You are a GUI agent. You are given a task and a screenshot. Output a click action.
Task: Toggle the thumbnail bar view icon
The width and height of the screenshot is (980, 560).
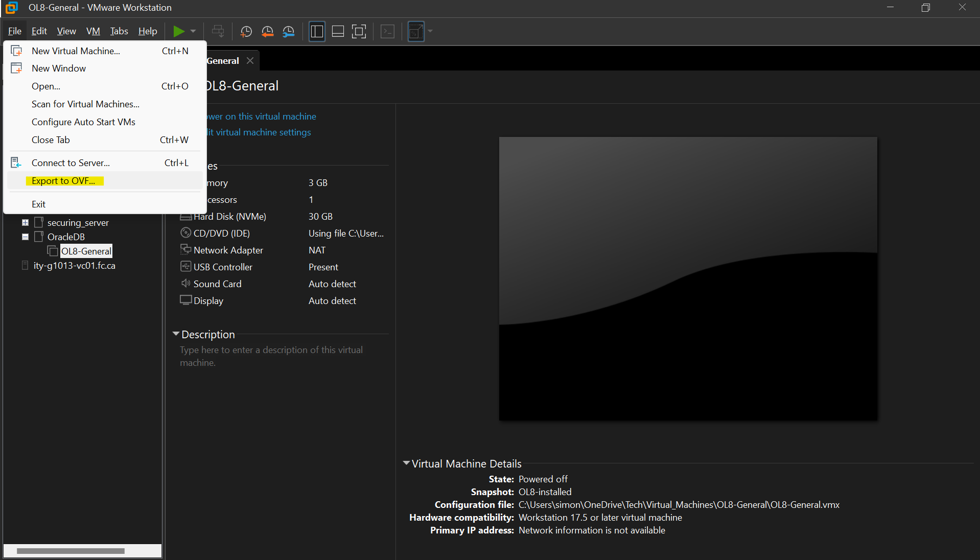coord(338,31)
